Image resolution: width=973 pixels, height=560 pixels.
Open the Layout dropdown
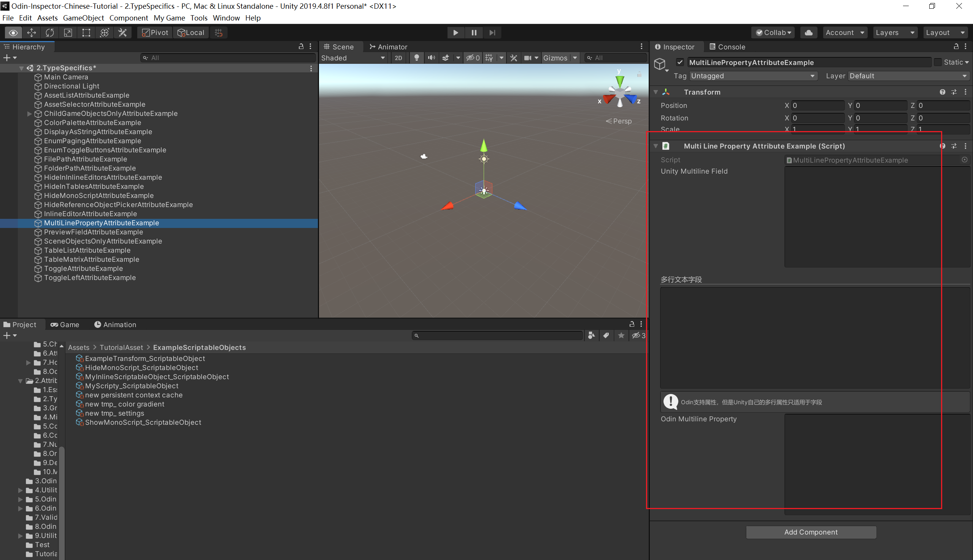[x=946, y=33]
